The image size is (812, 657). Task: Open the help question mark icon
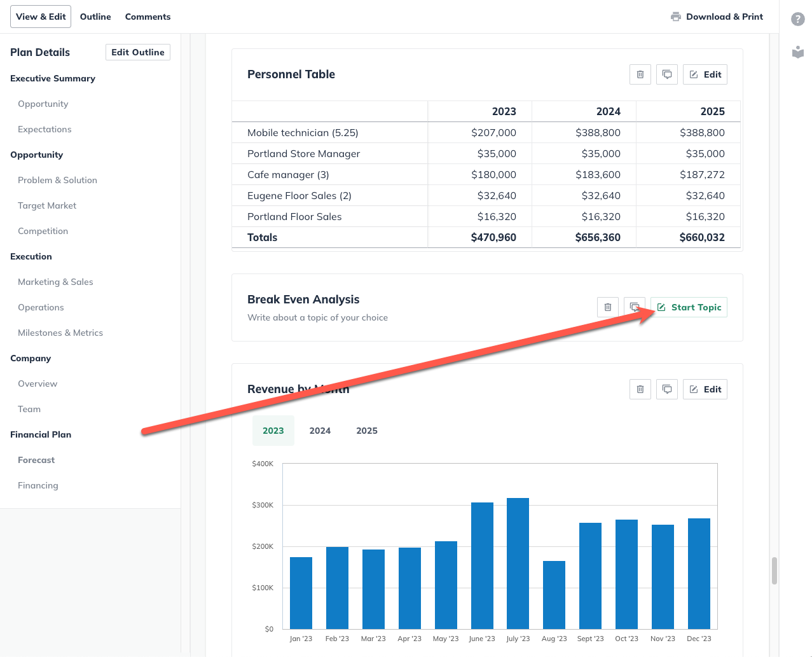[798, 19]
